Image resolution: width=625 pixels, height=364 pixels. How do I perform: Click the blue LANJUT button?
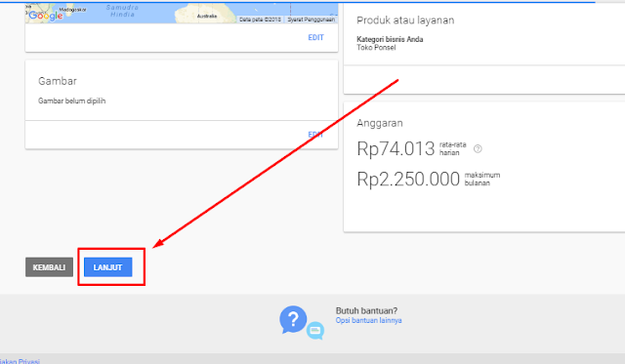click(108, 267)
